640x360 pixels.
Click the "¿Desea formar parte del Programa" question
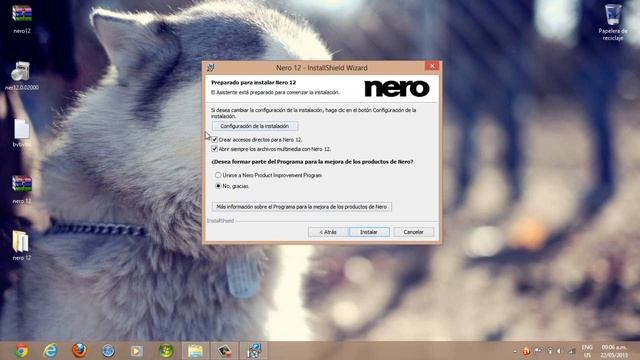click(312, 162)
